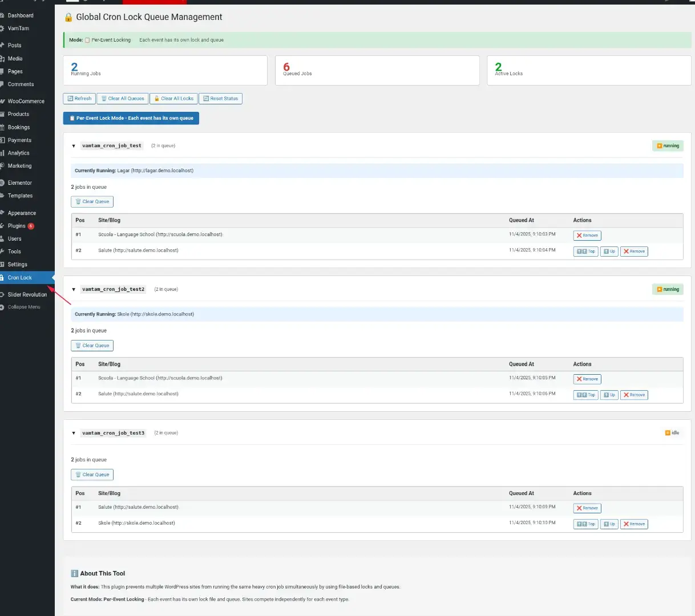Click Clear All Locks button
This screenshot has width=695, height=616.
click(173, 99)
